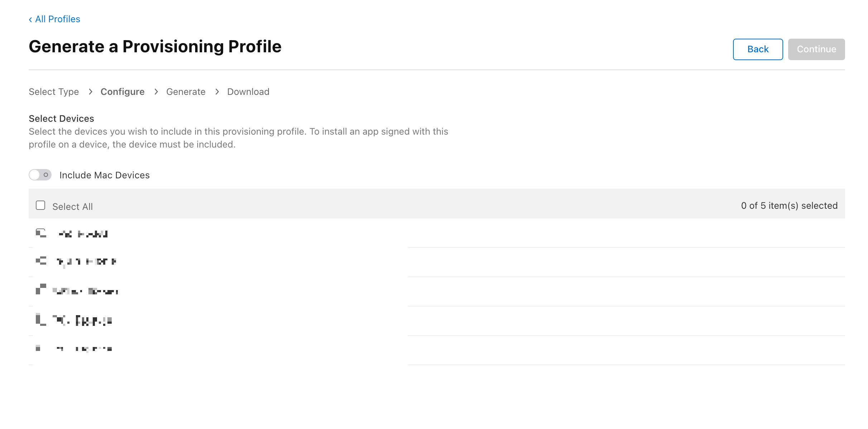Click the All Profiles back link
Image resolution: width=868 pixels, height=429 pixels.
[57, 19]
